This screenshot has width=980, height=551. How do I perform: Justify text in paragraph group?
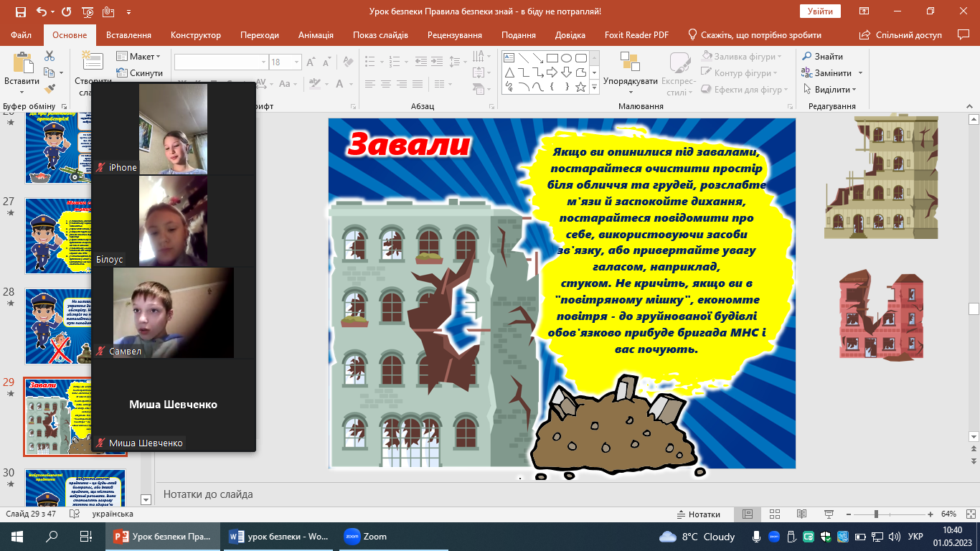(x=419, y=85)
